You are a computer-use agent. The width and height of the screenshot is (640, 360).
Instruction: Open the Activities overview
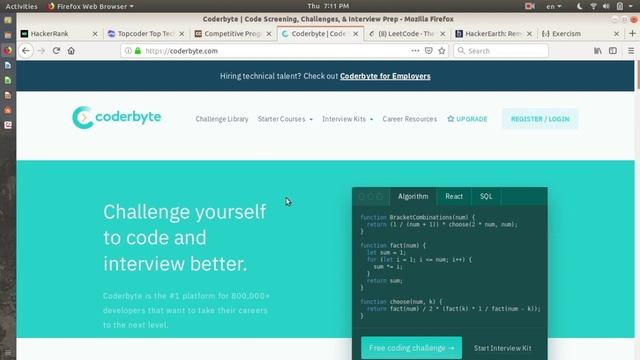21,6
